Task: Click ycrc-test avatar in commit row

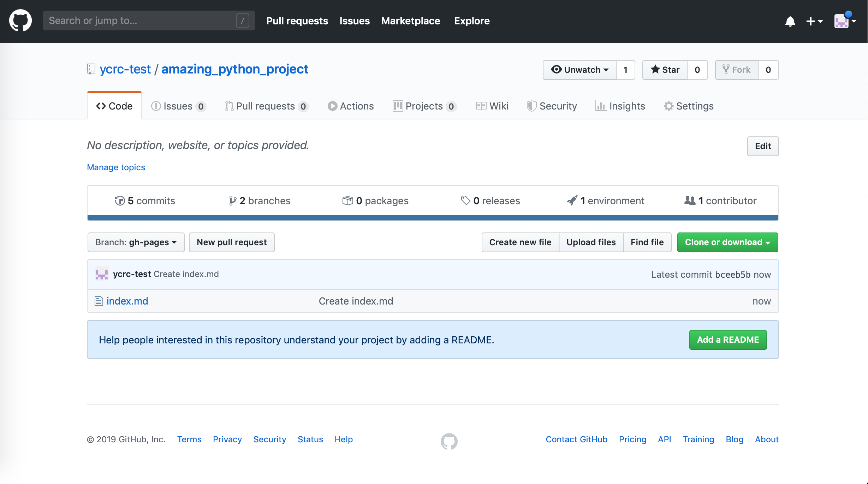Action: tap(102, 274)
